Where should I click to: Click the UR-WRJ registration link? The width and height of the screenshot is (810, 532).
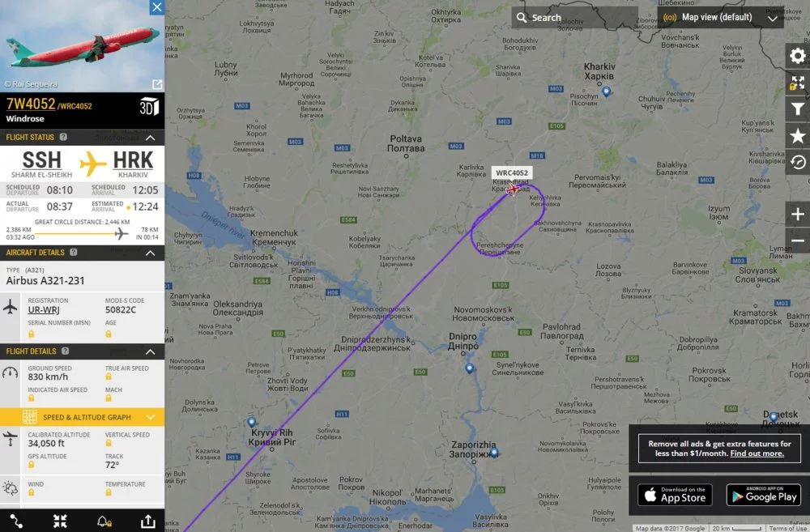click(x=44, y=310)
